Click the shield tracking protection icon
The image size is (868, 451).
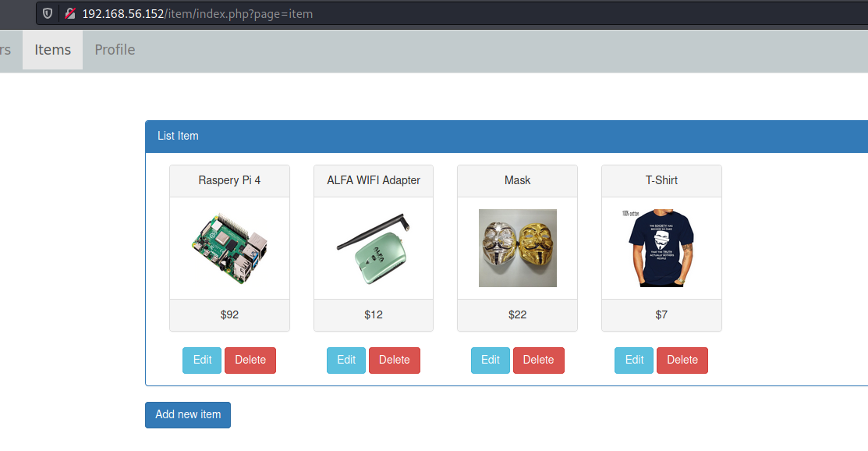pyautogui.click(x=48, y=13)
